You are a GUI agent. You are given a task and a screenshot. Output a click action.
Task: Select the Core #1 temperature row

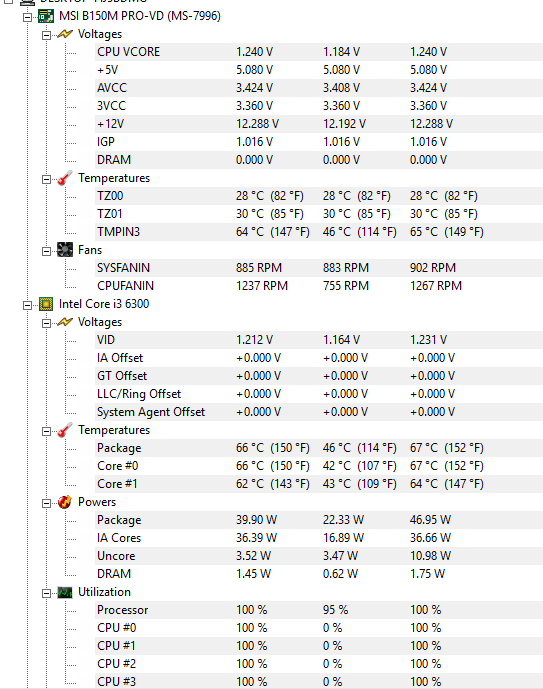point(319,484)
